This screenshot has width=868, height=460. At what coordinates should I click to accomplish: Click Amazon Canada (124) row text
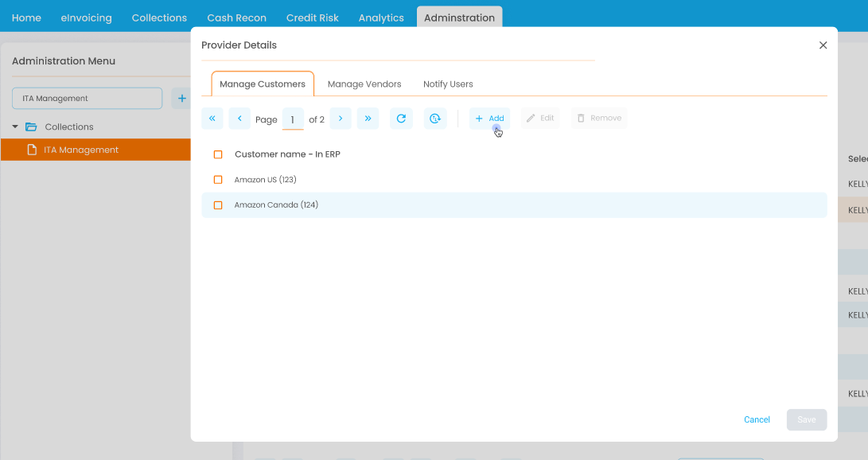[276, 205]
